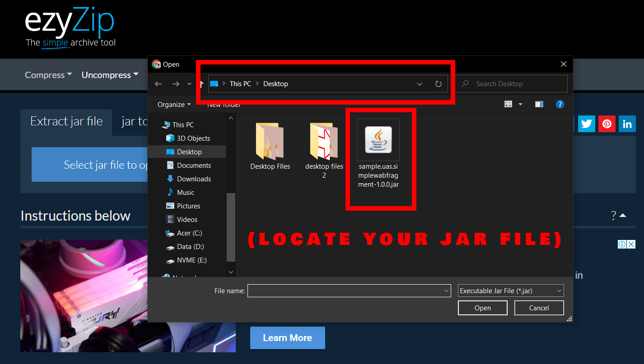Click the Open button

(x=482, y=307)
